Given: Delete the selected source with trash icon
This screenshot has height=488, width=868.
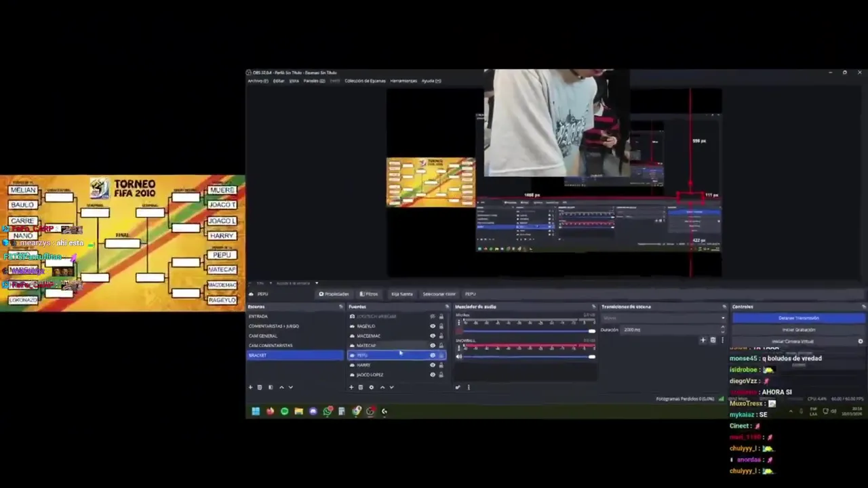Looking at the screenshot, I should (360, 387).
